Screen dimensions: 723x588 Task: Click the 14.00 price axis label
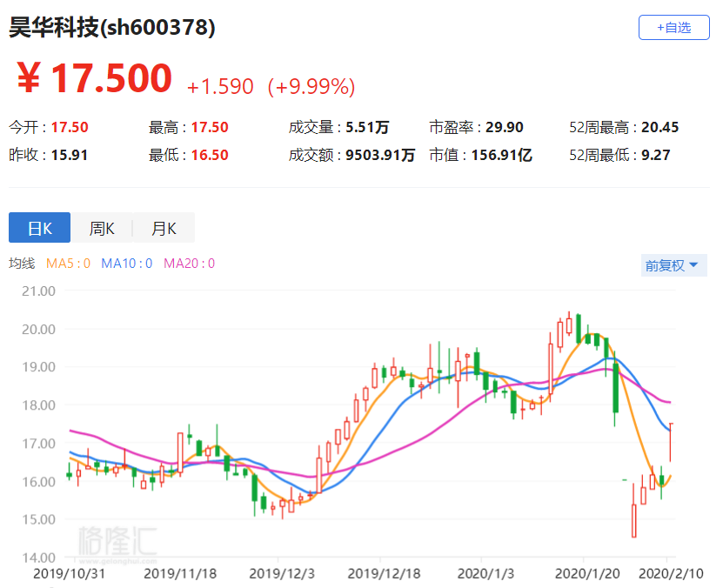(39, 558)
